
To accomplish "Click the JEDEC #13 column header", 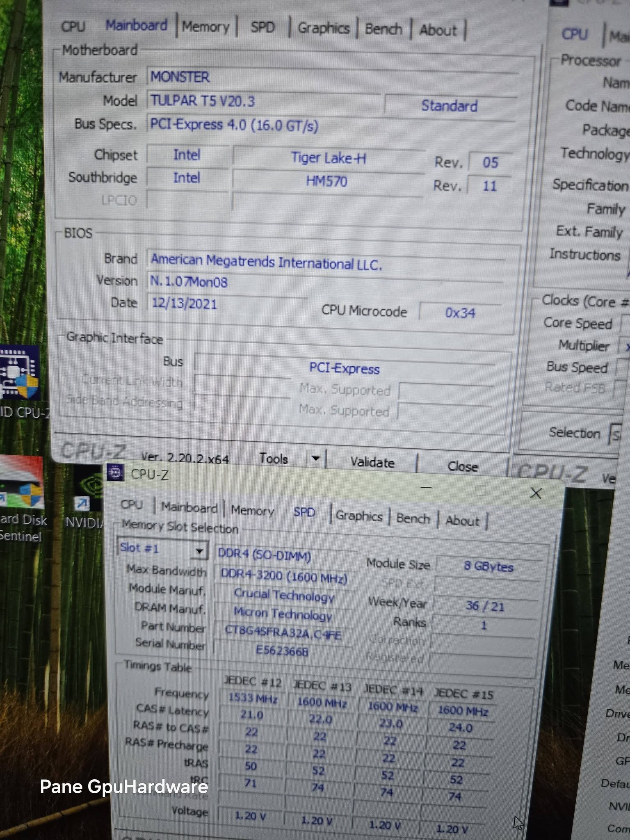I will click(x=322, y=686).
